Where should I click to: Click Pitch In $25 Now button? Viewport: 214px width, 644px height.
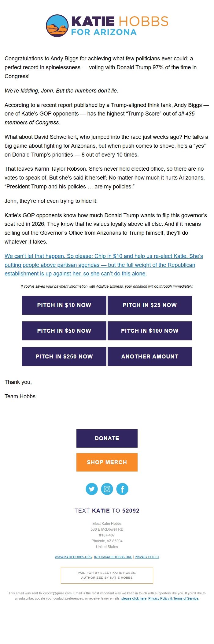(150, 305)
